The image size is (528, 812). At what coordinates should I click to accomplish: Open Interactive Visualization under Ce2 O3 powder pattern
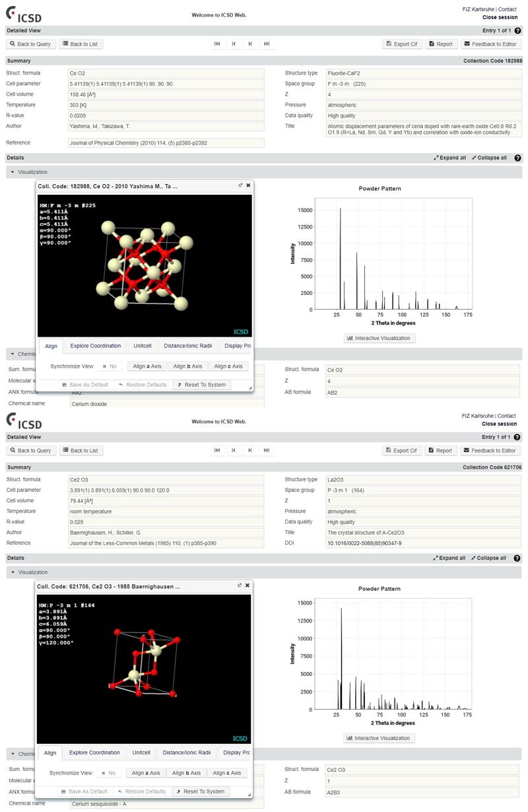[x=379, y=738]
